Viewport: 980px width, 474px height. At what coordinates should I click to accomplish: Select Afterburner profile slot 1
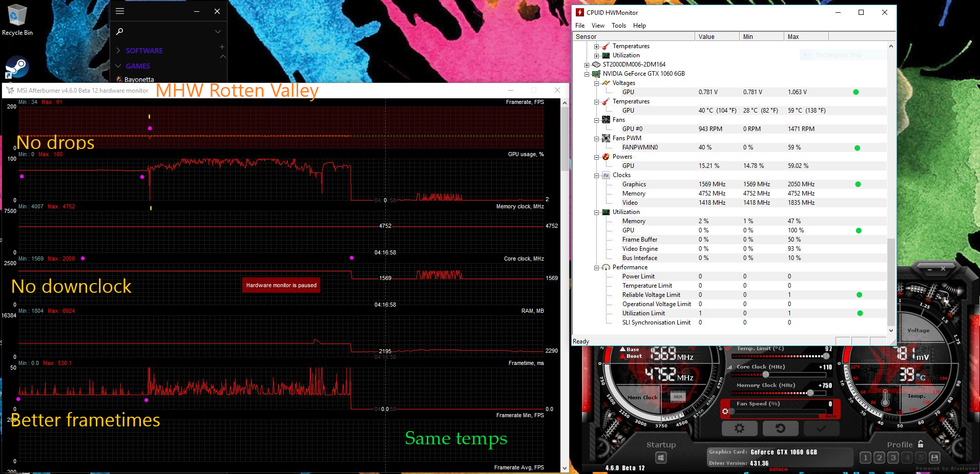coord(865,458)
